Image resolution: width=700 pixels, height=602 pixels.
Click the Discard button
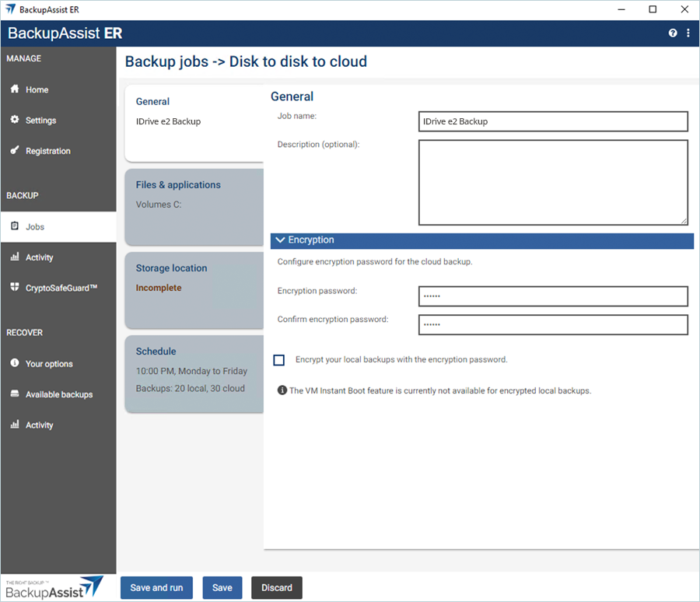pyautogui.click(x=276, y=588)
